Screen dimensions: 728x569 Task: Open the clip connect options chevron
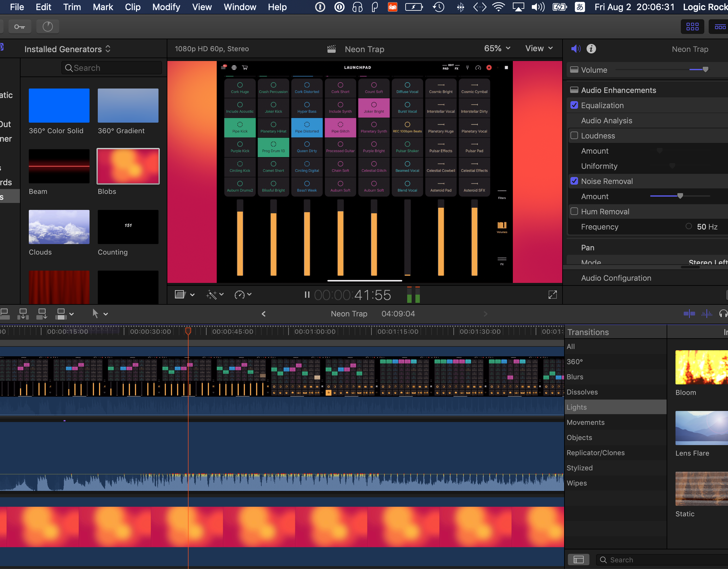pyautogui.click(x=71, y=314)
